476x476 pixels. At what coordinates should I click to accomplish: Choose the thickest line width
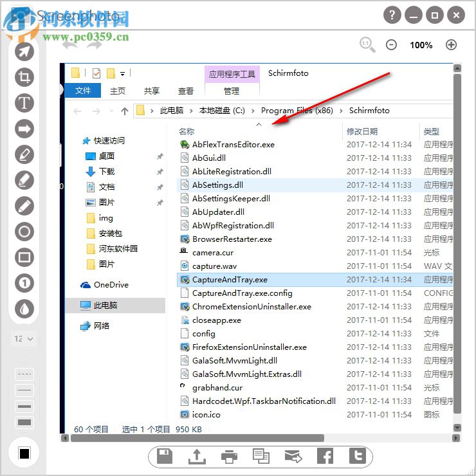click(x=24, y=422)
